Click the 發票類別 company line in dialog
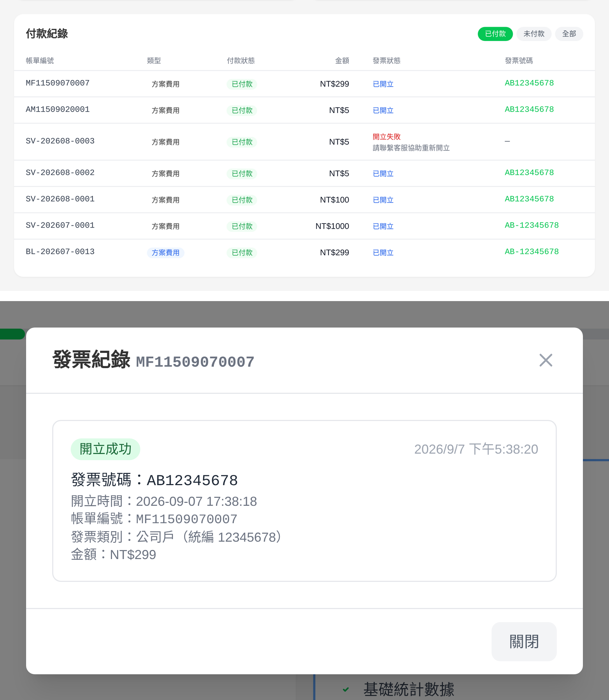The width and height of the screenshot is (609, 700). 176,537
